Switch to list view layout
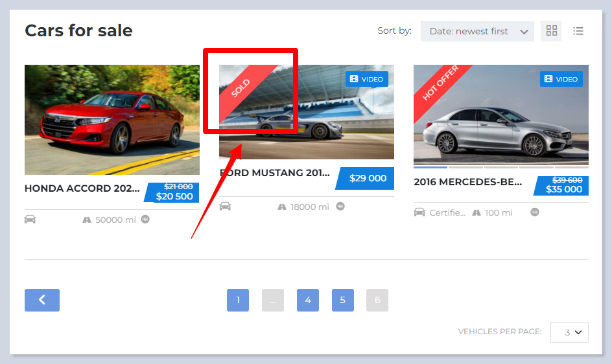The height and width of the screenshot is (364, 612). click(578, 31)
